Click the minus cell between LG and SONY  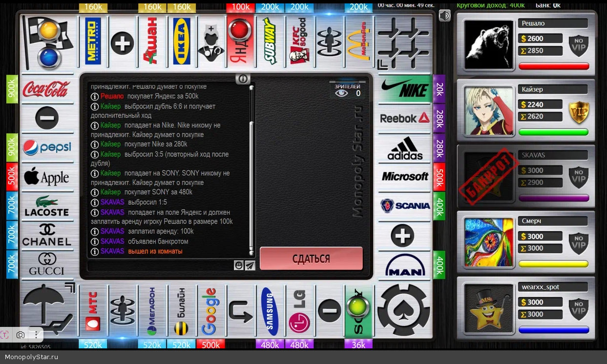(x=330, y=311)
